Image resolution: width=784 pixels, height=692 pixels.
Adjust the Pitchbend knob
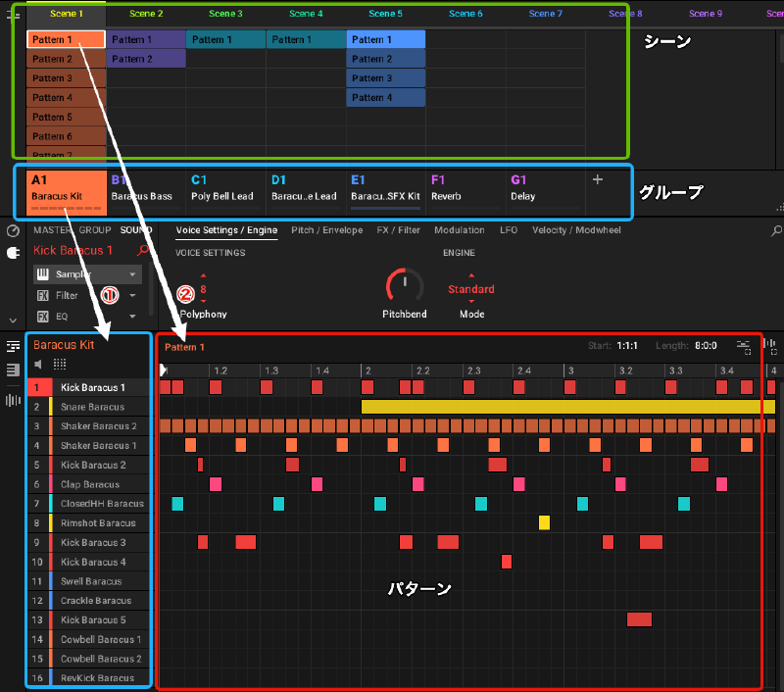405,286
